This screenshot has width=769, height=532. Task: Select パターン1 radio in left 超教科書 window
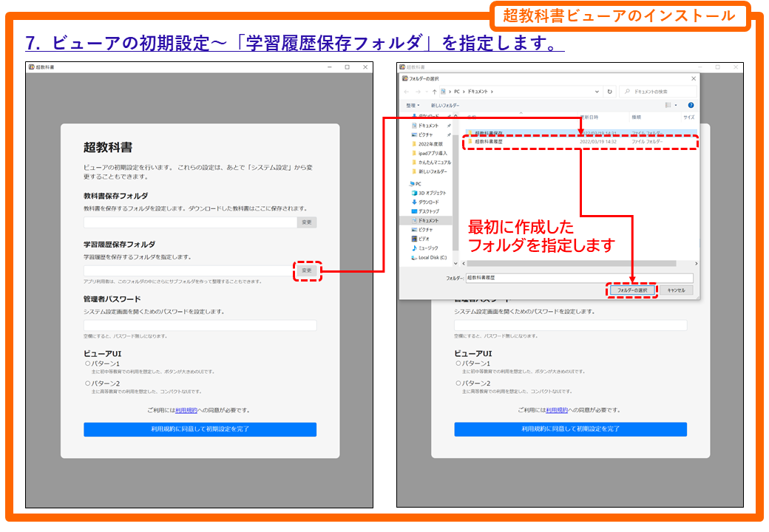coord(88,364)
